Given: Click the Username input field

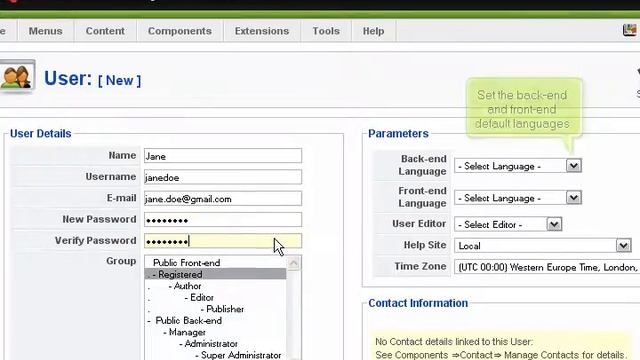Looking at the screenshot, I should coord(223,177).
